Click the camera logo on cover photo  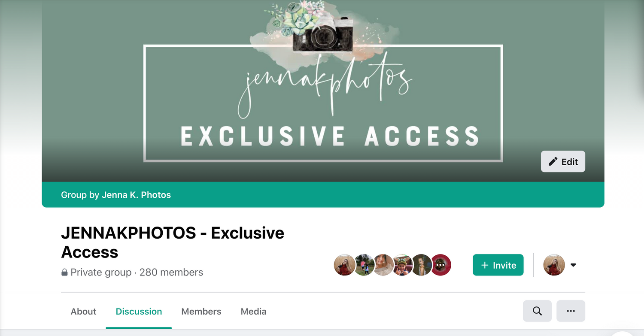pyautogui.click(x=322, y=34)
